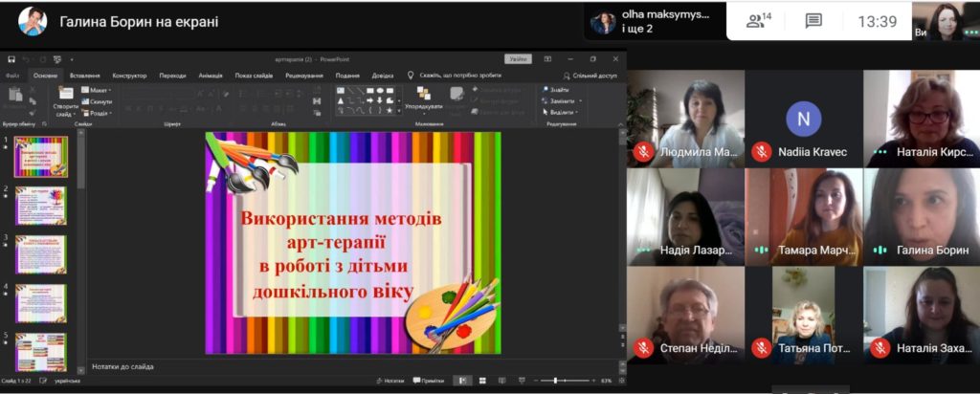Click the Увійти sign-in button
The image size is (980, 394).
[x=518, y=59]
